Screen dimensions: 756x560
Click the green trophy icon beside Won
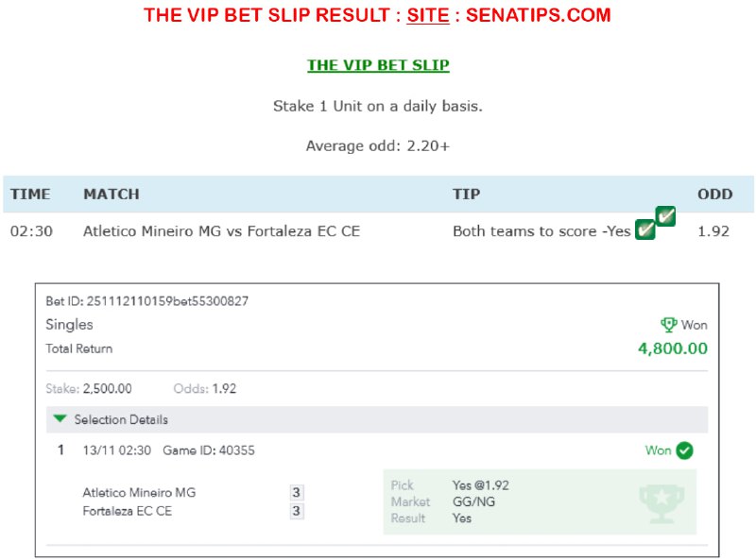pos(669,325)
